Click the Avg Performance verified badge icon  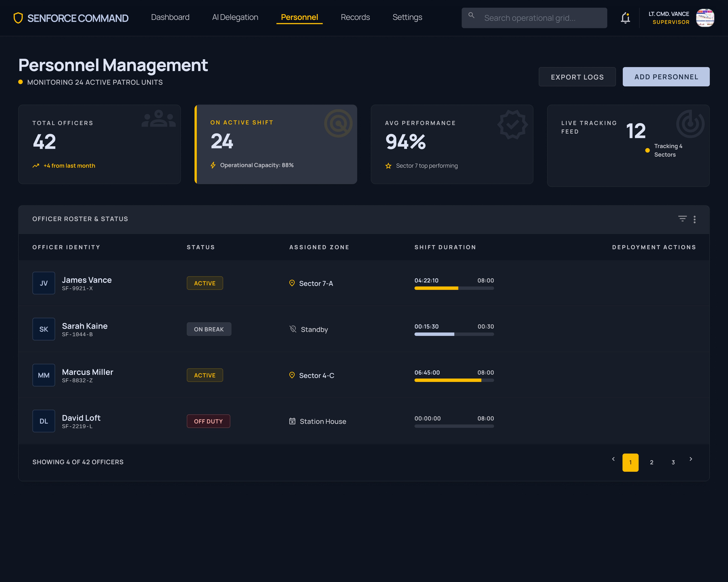coord(513,124)
